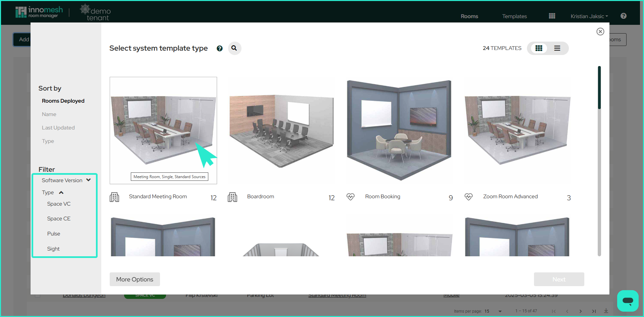
Task: Select the Room Booking template thumbnail
Action: click(399, 130)
